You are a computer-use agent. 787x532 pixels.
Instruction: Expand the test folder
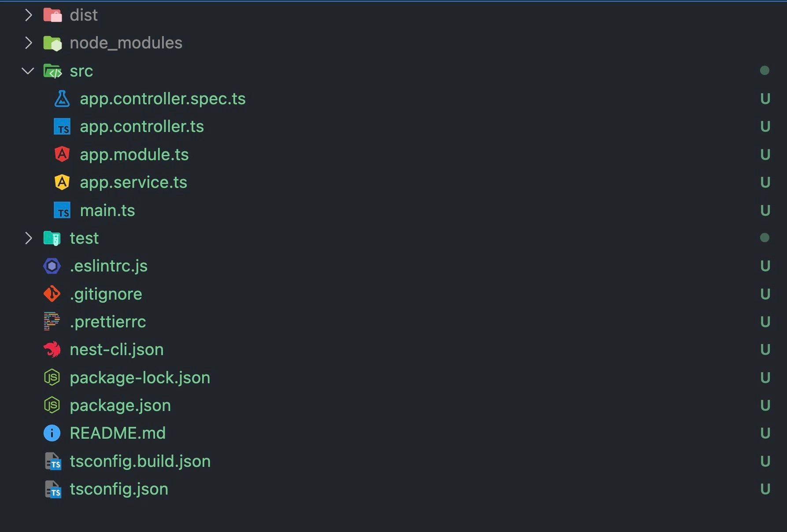click(x=28, y=238)
